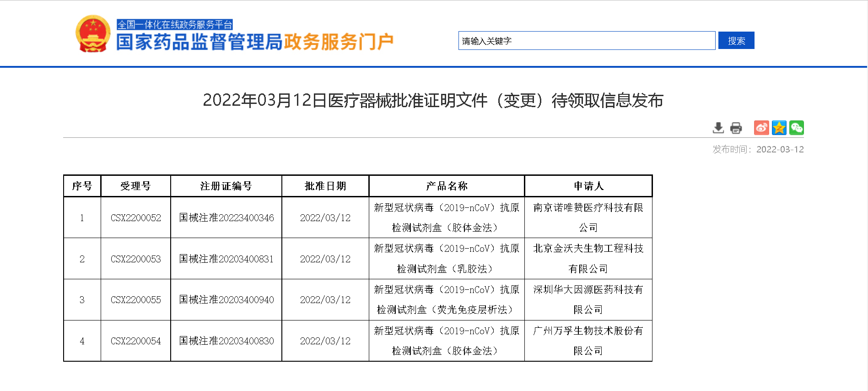Select the page title about 医疗器械批准证明文件
This screenshot has height=391, width=868.
pos(433,100)
